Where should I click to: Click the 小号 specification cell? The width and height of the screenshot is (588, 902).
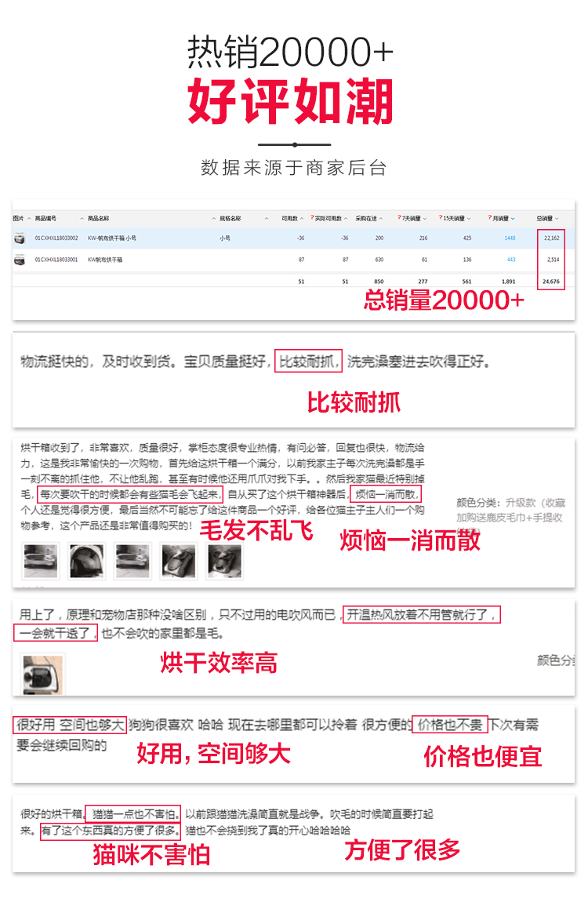tap(225, 238)
